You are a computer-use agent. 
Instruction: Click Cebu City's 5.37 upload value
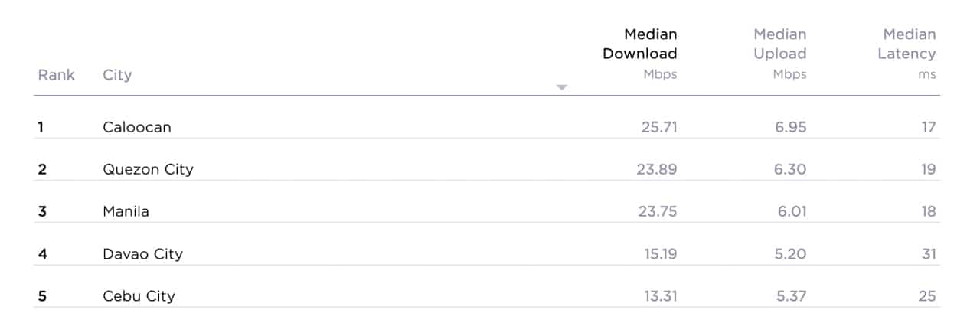click(791, 295)
